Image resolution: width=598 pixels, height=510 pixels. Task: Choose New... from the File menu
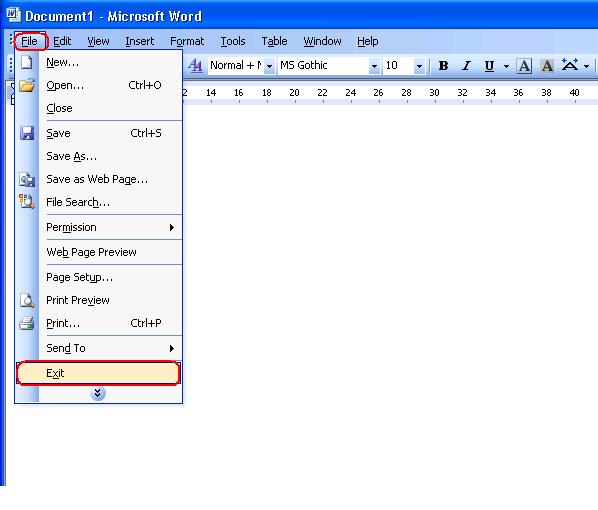coord(99,62)
